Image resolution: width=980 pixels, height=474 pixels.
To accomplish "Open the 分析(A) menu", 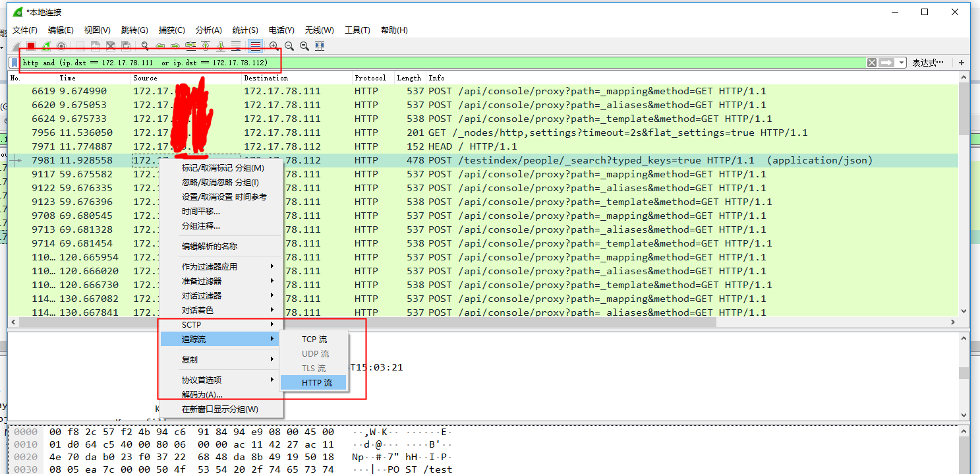I will pyautogui.click(x=209, y=30).
